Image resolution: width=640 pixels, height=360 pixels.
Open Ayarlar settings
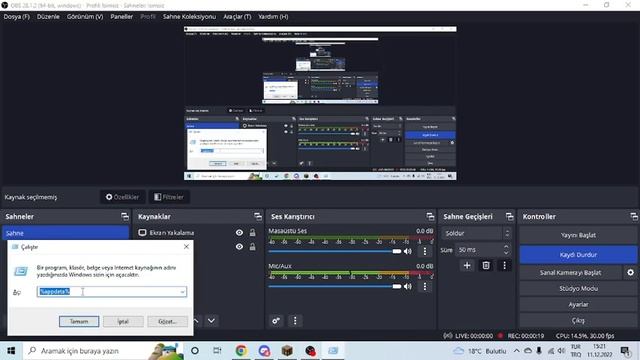pos(578,304)
